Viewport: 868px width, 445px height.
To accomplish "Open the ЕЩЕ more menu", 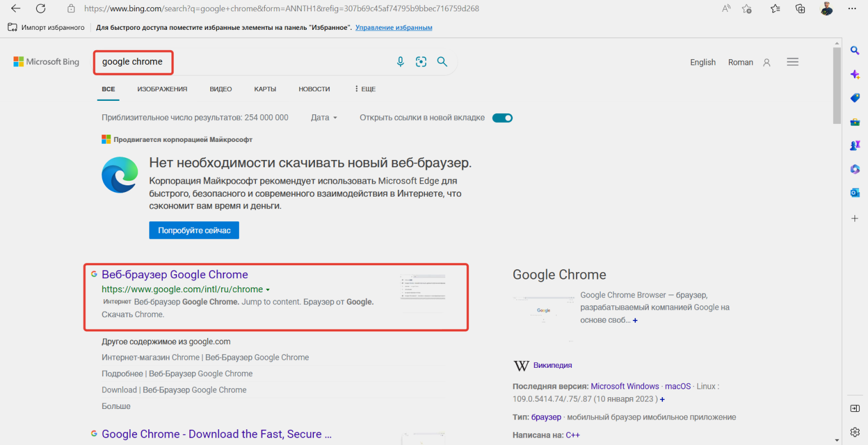I will point(365,89).
